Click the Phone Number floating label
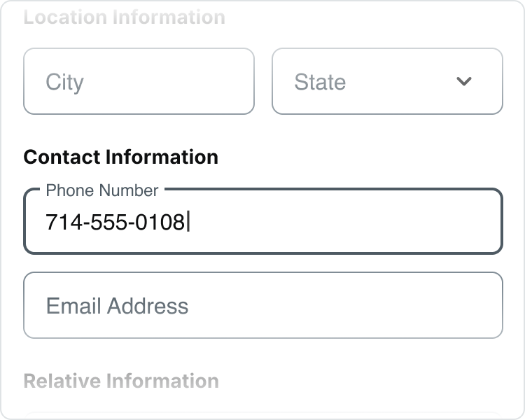This screenshot has width=525, height=420. pyautogui.click(x=102, y=190)
